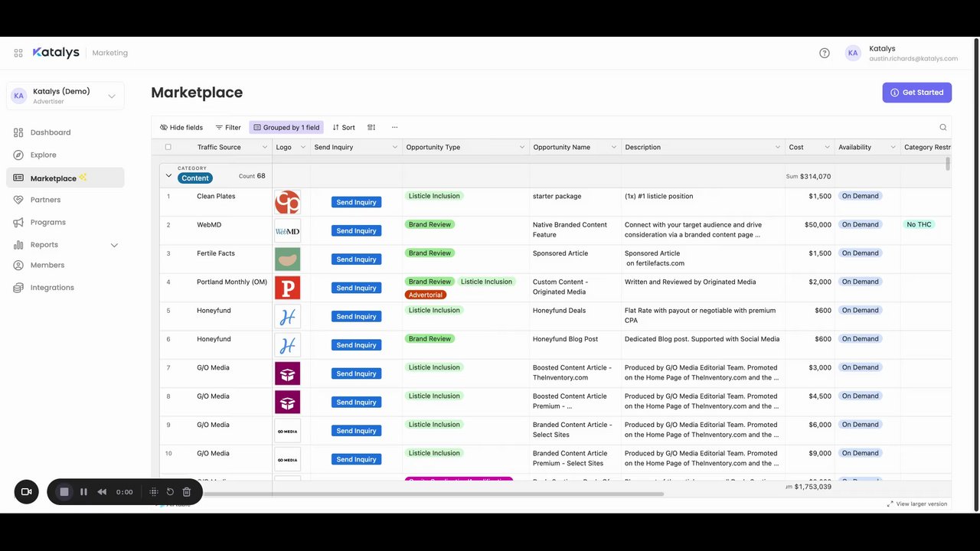
Task: Open Opportunity Type column dropdown arrow
Action: [522, 147]
